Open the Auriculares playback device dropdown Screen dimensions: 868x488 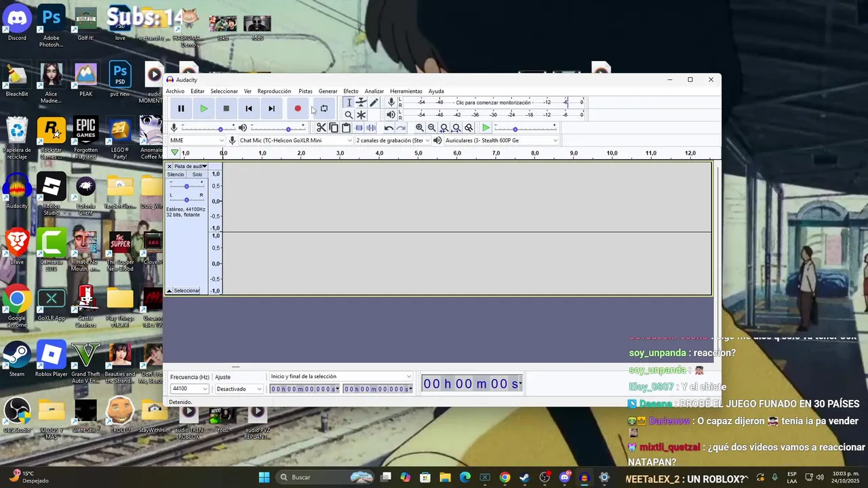pos(501,140)
